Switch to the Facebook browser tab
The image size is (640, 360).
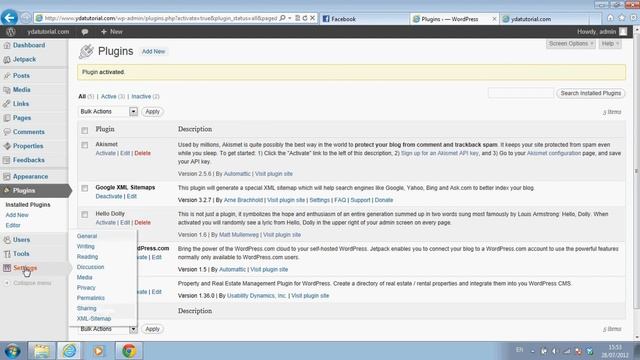(x=364, y=19)
